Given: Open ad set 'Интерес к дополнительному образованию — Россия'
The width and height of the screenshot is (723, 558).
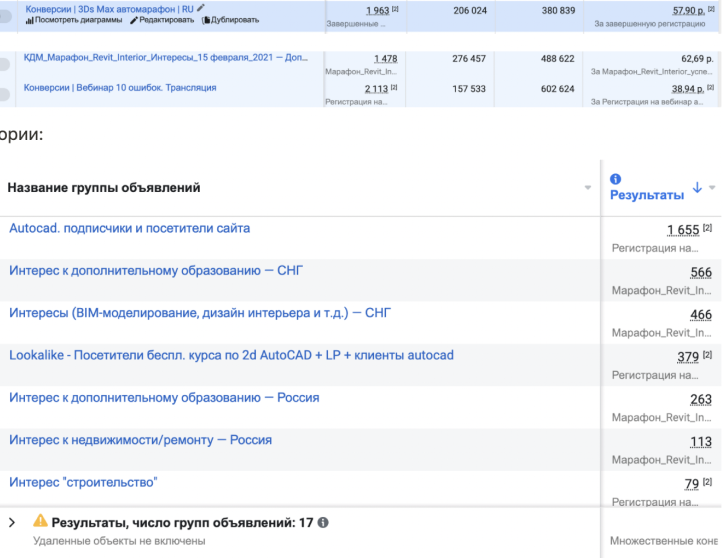Looking at the screenshot, I should (164, 398).
